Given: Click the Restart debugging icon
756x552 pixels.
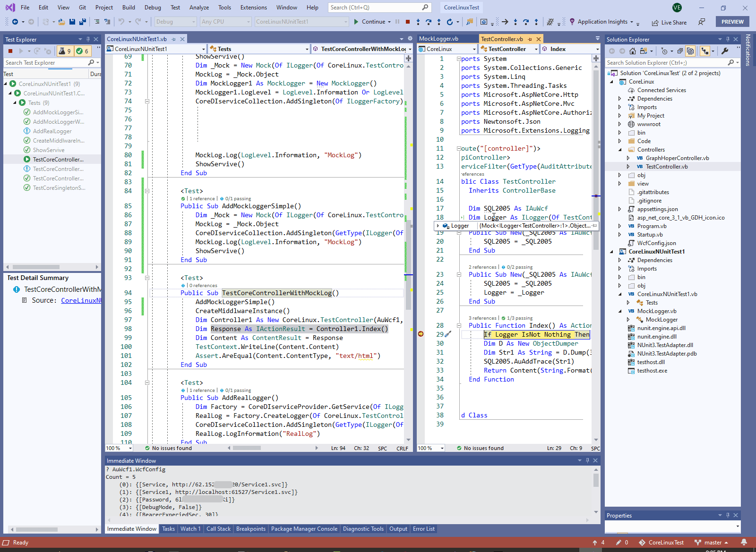Looking at the screenshot, I should tap(449, 22).
